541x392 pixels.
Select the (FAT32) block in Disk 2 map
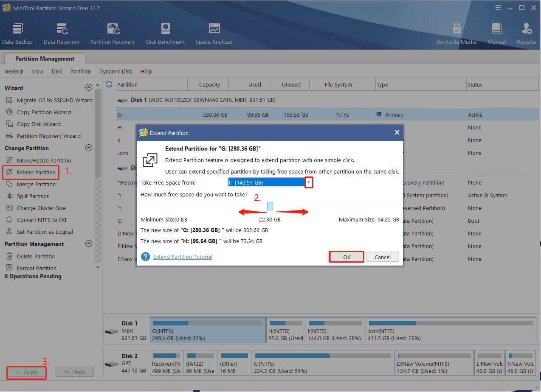click(201, 363)
